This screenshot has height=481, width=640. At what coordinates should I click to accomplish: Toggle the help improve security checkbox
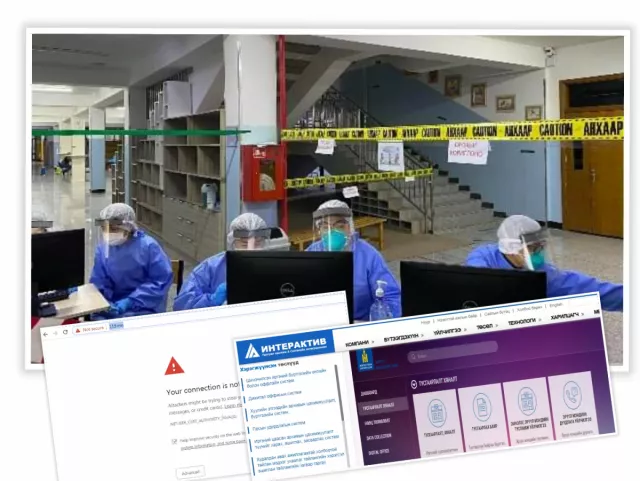click(174, 441)
